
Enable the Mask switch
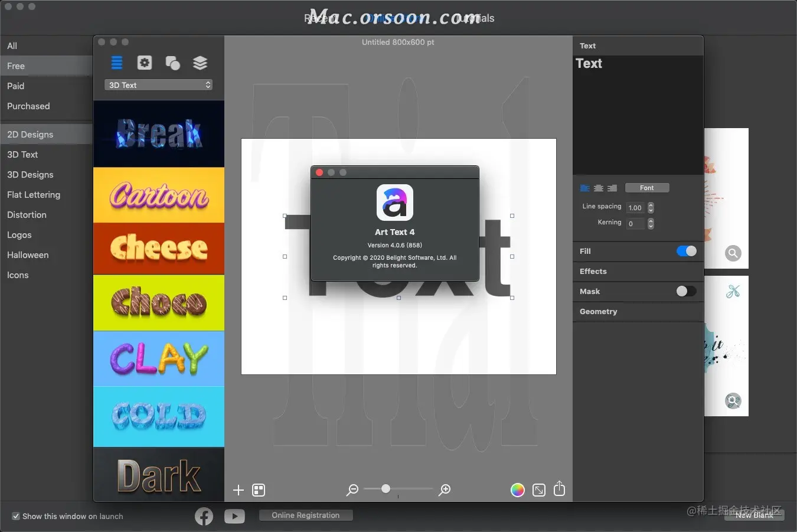687,291
